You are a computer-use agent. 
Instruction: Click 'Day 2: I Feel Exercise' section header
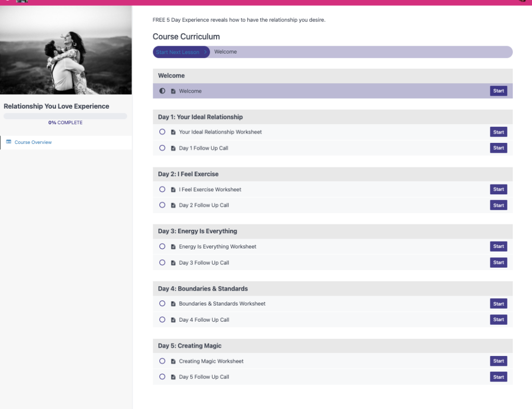[332, 174]
